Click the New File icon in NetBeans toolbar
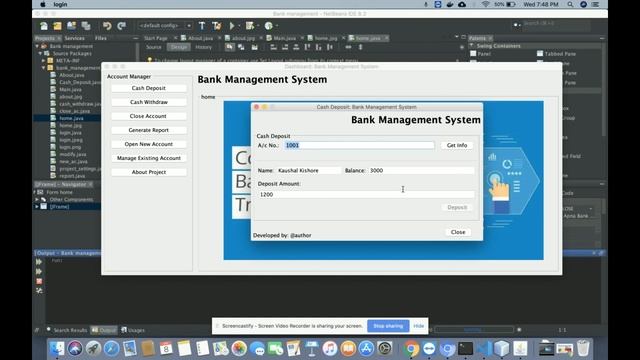 44,26
